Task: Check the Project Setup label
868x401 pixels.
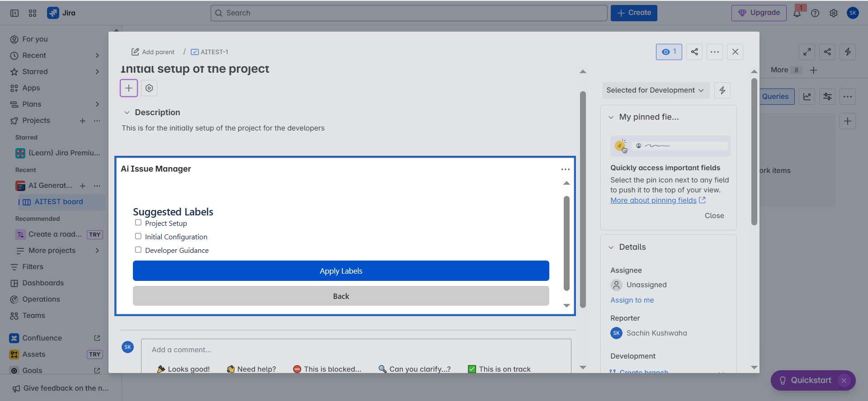Action: coord(138,223)
